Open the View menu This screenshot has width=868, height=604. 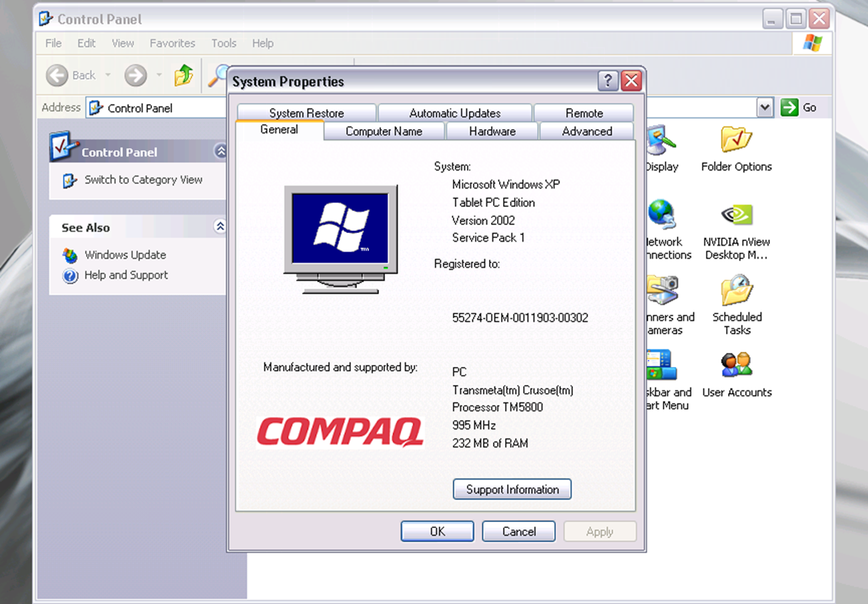click(x=123, y=43)
